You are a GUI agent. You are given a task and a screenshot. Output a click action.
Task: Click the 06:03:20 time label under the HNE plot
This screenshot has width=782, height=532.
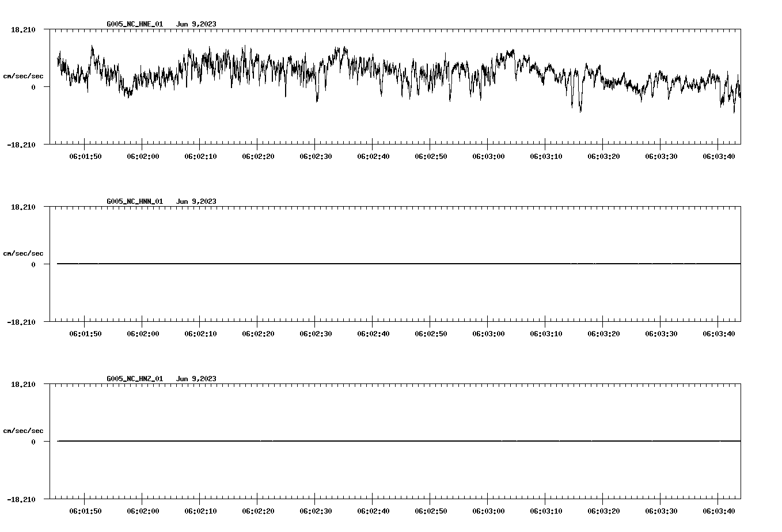603,157
